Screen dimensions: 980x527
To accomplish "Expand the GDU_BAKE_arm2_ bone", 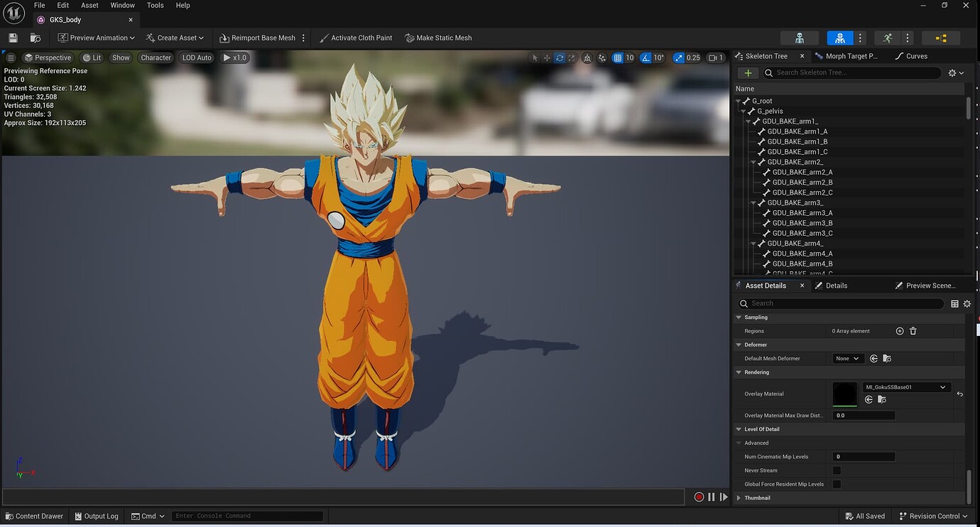I will coord(753,161).
